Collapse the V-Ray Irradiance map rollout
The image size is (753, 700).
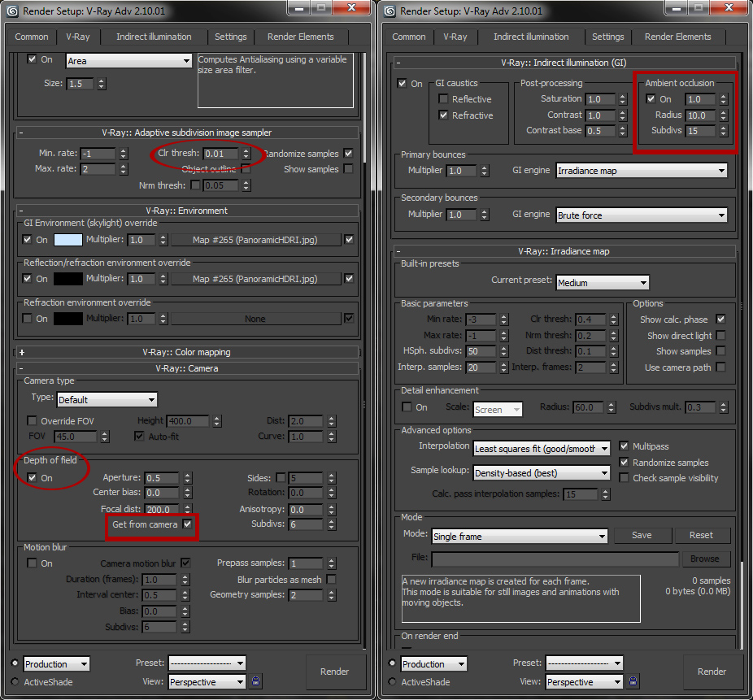[x=398, y=251]
